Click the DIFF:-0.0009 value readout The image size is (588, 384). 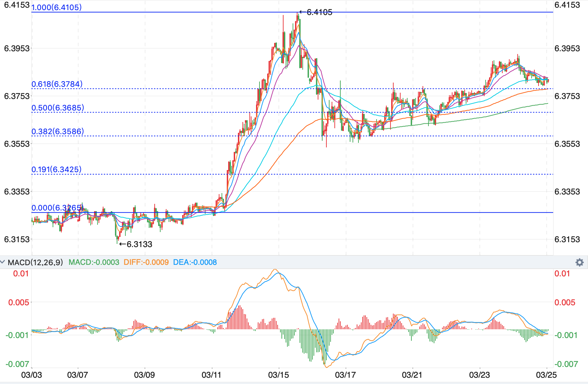coord(146,262)
